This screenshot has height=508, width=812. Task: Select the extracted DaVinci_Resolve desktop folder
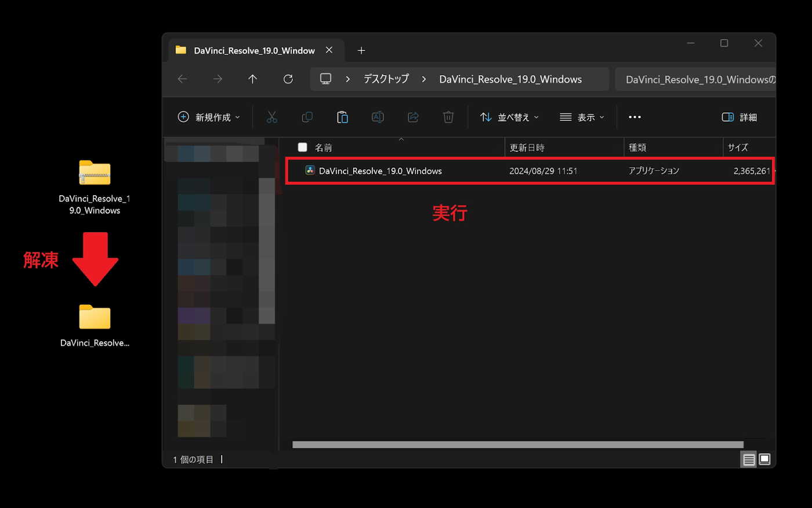[x=95, y=326]
